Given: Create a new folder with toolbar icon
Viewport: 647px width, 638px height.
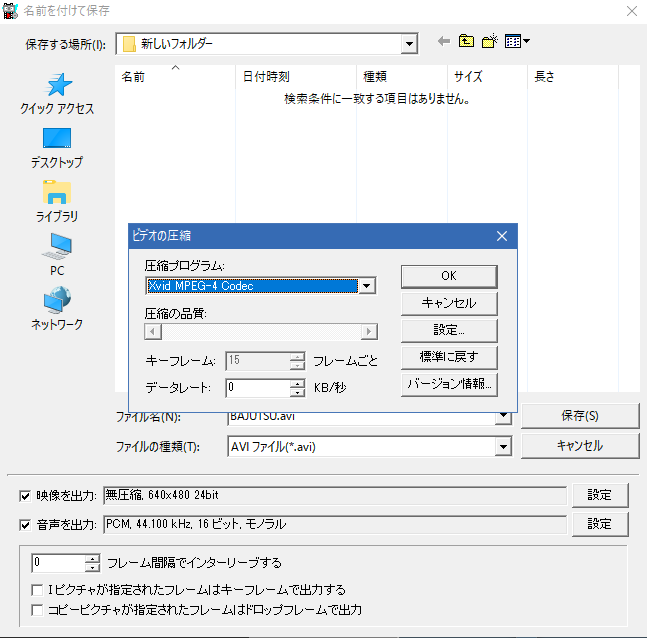Looking at the screenshot, I should point(490,42).
